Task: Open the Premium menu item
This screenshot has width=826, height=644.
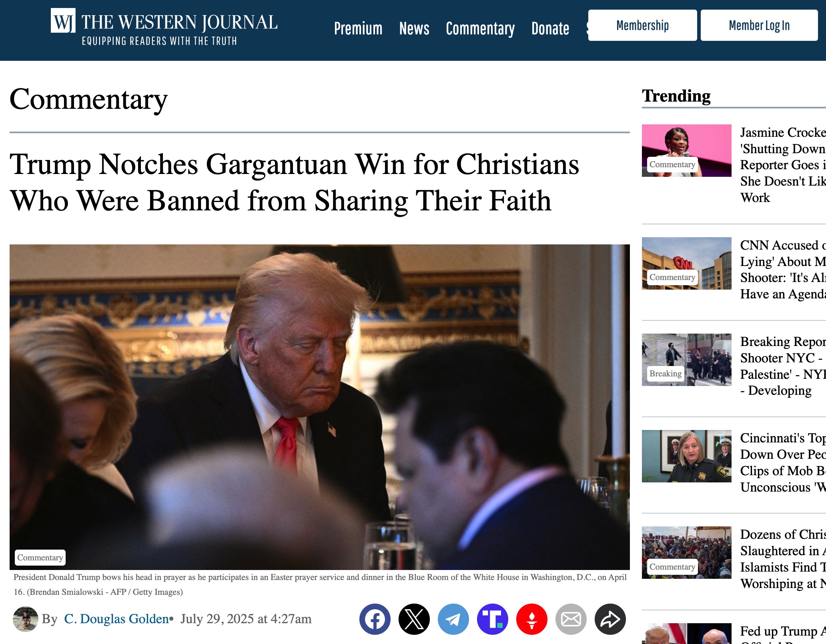Action: click(x=358, y=28)
